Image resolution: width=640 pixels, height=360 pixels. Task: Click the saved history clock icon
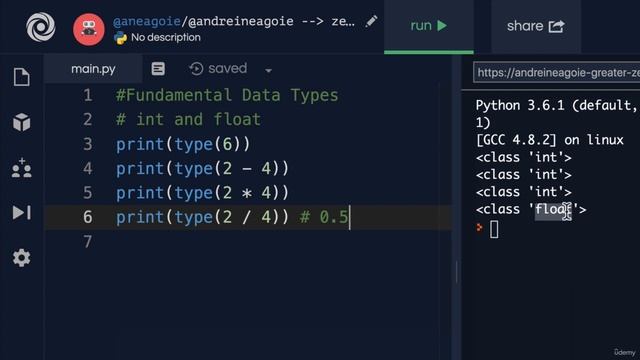coord(196,69)
